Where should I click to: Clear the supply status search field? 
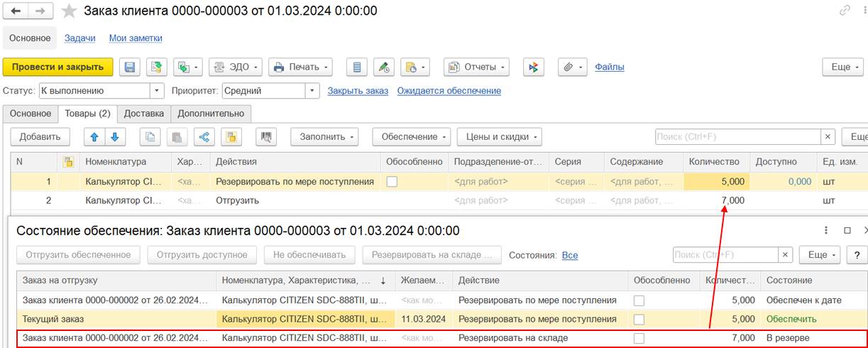pyautogui.click(x=786, y=254)
